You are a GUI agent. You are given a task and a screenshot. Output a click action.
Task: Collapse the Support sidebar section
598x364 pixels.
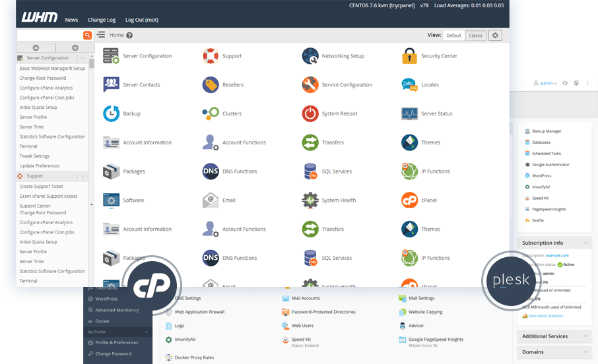point(83,176)
